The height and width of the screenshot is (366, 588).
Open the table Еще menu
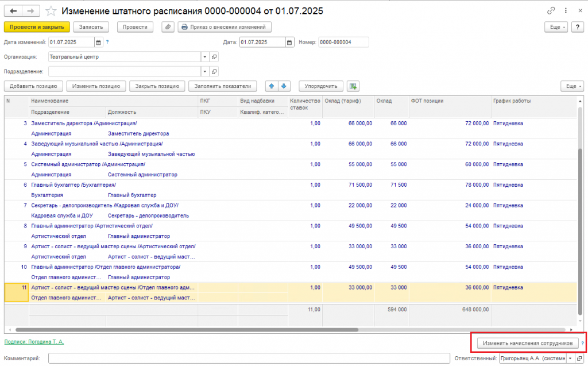tap(572, 86)
